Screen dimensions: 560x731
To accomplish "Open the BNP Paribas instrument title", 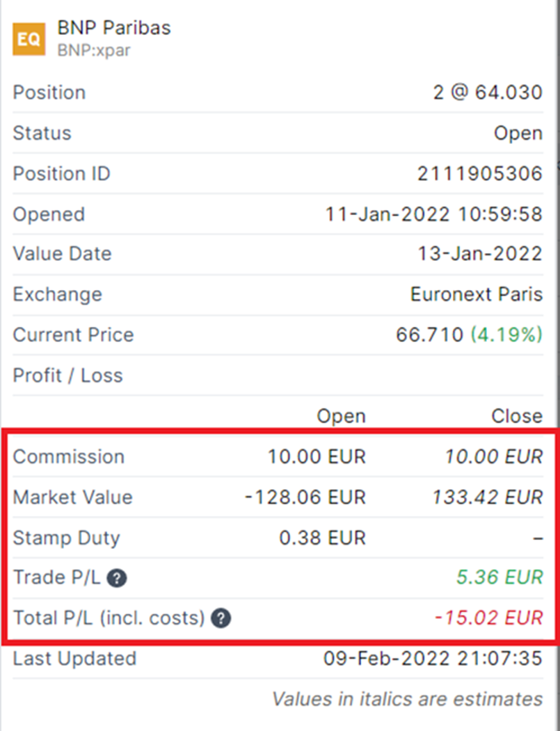I will 114,28.
